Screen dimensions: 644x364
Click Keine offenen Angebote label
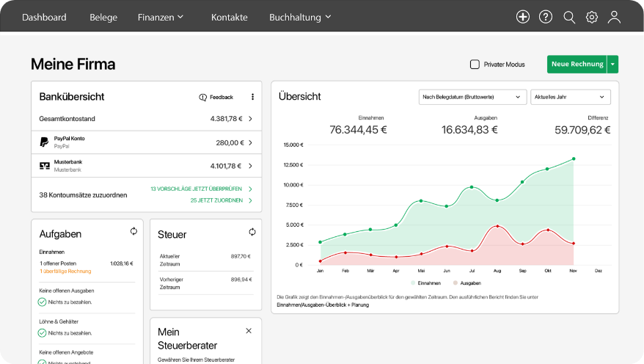66,352
